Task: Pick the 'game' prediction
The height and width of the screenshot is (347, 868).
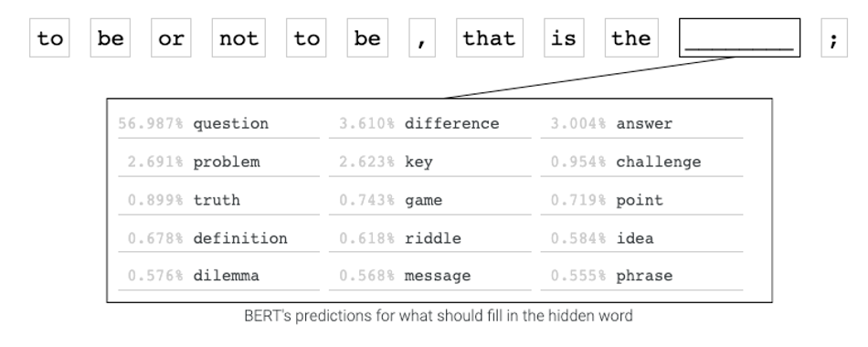Action: tap(429, 200)
